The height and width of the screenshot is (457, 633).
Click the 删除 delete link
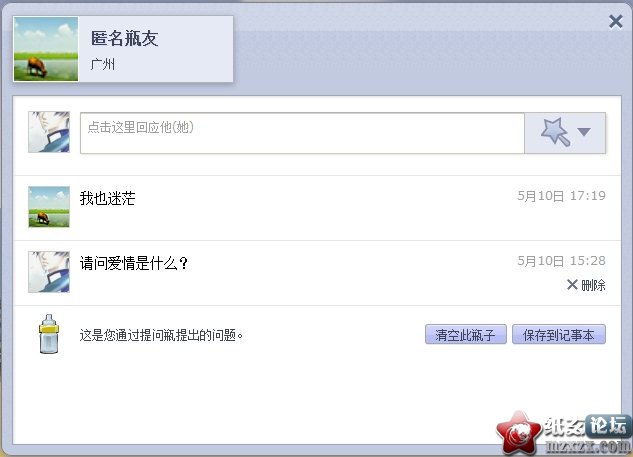coord(593,285)
